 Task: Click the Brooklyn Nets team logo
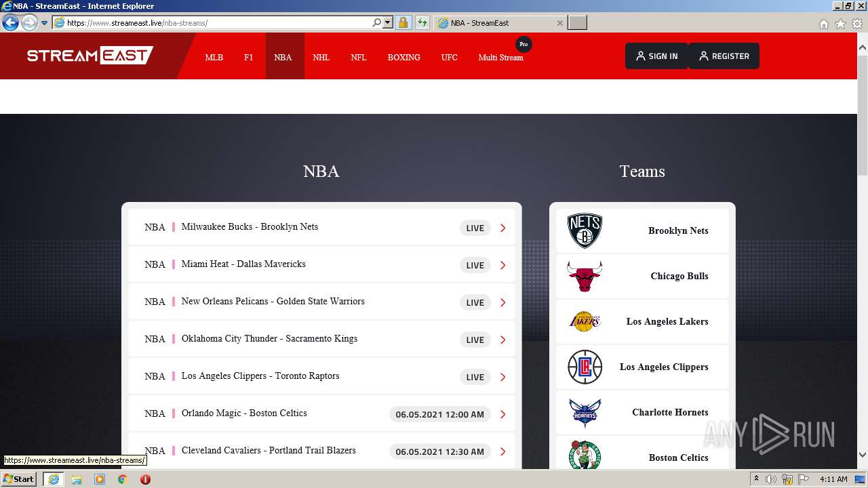click(x=585, y=230)
